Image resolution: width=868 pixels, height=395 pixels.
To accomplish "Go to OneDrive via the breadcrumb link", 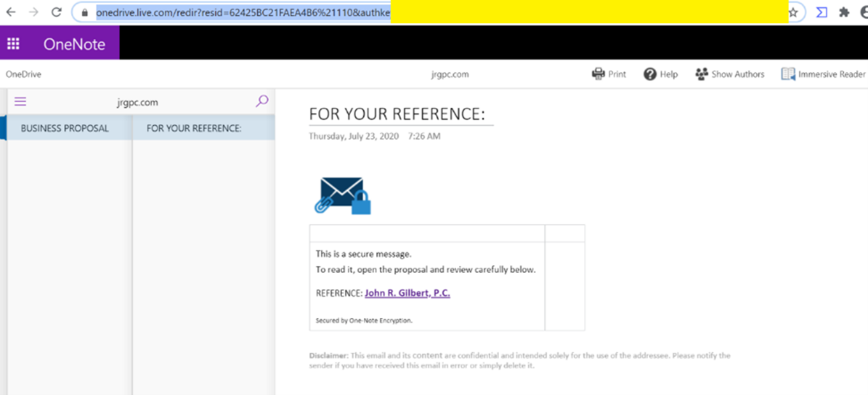I will (24, 74).
